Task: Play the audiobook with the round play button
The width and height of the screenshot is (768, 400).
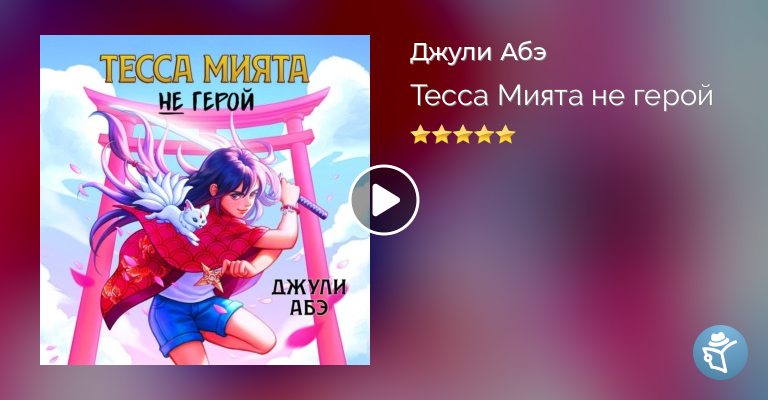Action: tap(384, 200)
